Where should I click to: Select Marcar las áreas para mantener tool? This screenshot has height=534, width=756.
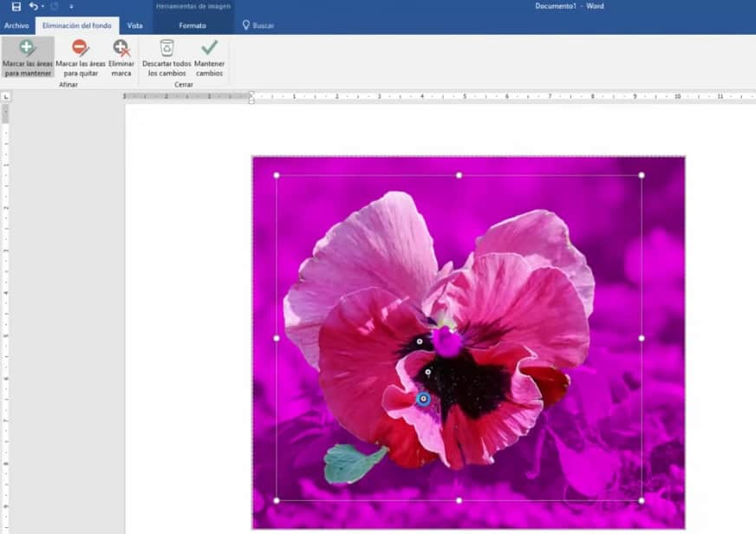coord(28,57)
